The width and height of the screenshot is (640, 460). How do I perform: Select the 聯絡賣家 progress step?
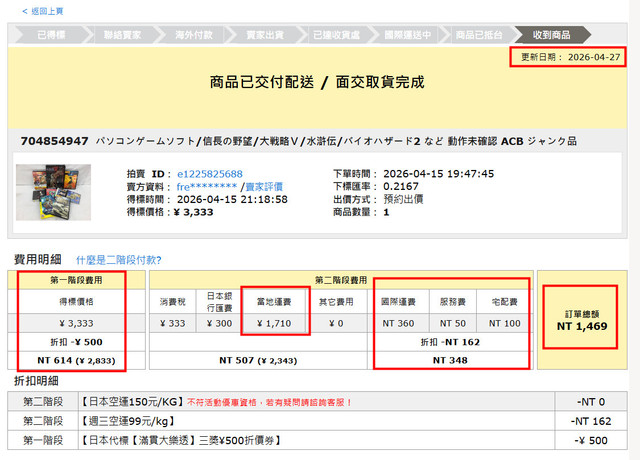(x=122, y=35)
